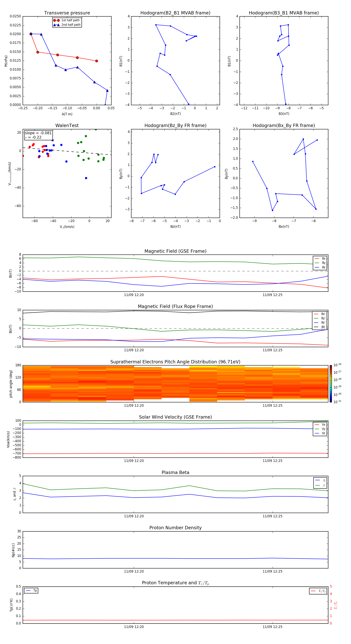Click the heatmap in pitch angle distribution
Screen dimensions: 351x644
(x=175, y=383)
